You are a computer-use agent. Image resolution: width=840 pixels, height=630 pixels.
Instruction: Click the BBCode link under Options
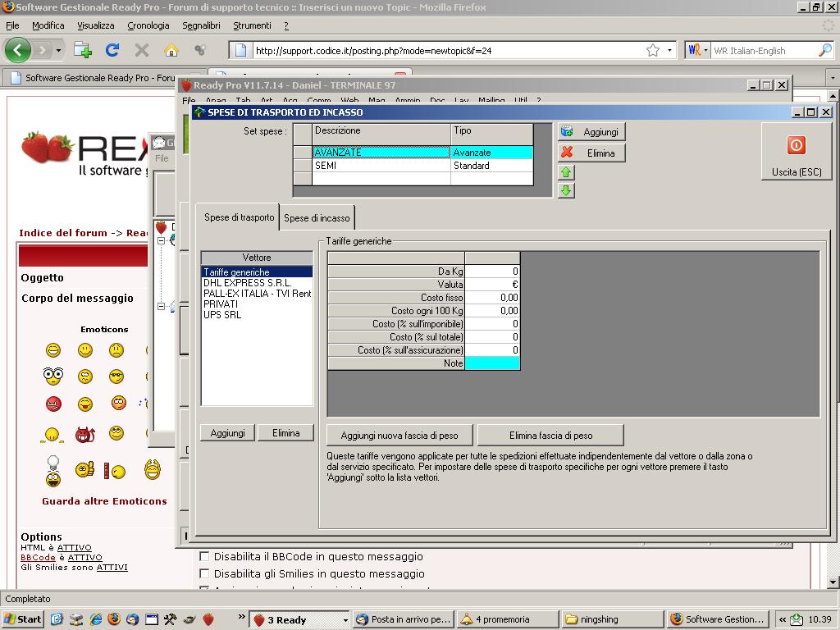pyautogui.click(x=38, y=557)
